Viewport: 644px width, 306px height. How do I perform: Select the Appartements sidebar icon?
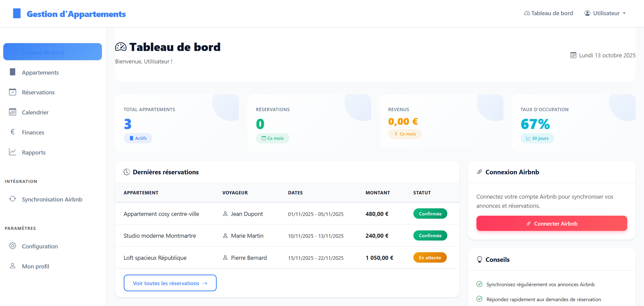(x=12, y=72)
